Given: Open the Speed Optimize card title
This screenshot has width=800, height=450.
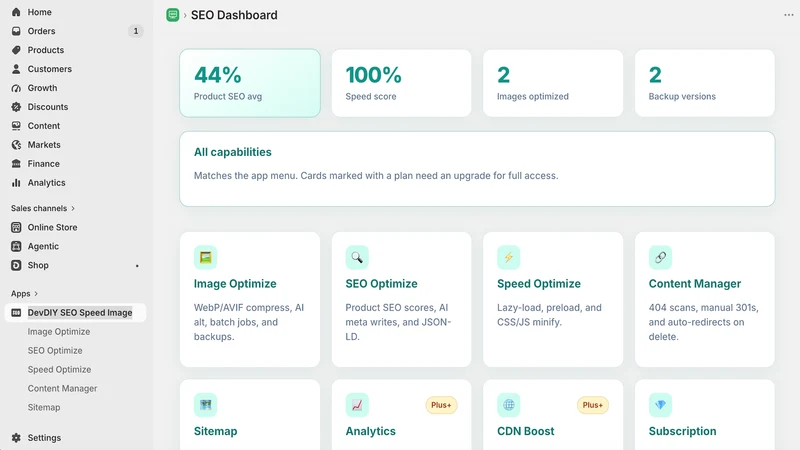Looking at the screenshot, I should coord(539,284).
